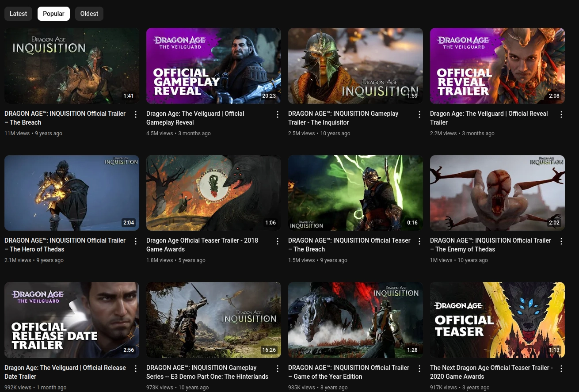Open the Veilguard Official Release Date Trailer thumbnail
Viewport: 579px width, 392px height.
click(x=72, y=320)
